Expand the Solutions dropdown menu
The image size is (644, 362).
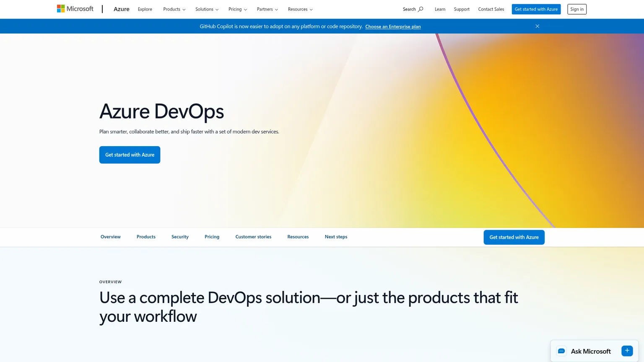point(207,9)
